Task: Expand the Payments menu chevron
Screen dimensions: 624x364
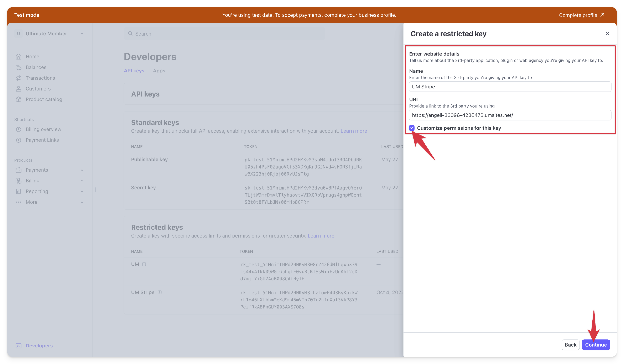Action: (82, 170)
